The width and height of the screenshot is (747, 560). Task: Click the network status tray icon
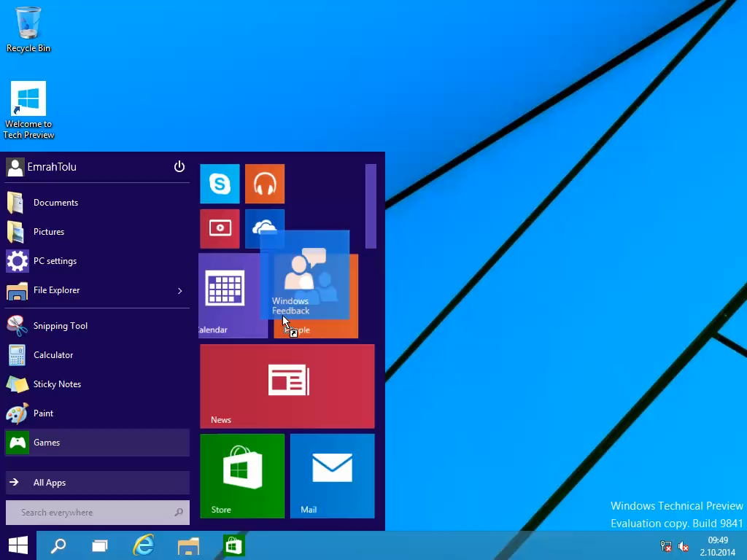click(x=666, y=546)
